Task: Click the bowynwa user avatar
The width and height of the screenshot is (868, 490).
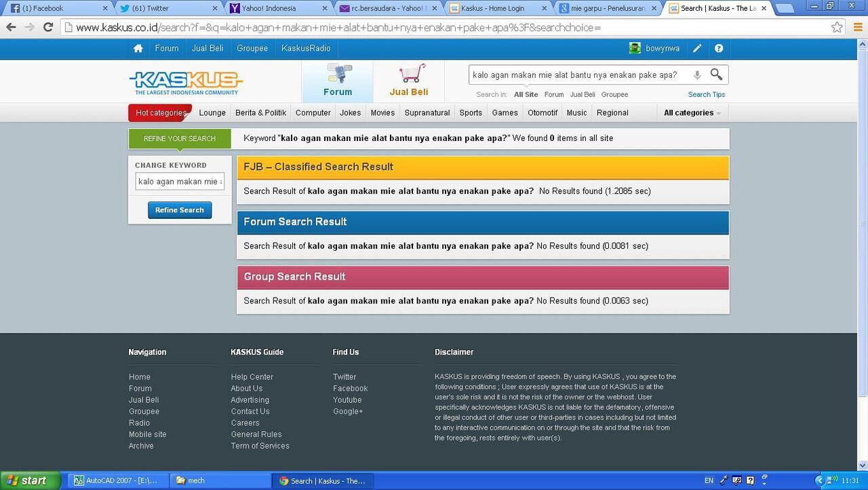Action: pyautogui.click(x=635, y=48)
